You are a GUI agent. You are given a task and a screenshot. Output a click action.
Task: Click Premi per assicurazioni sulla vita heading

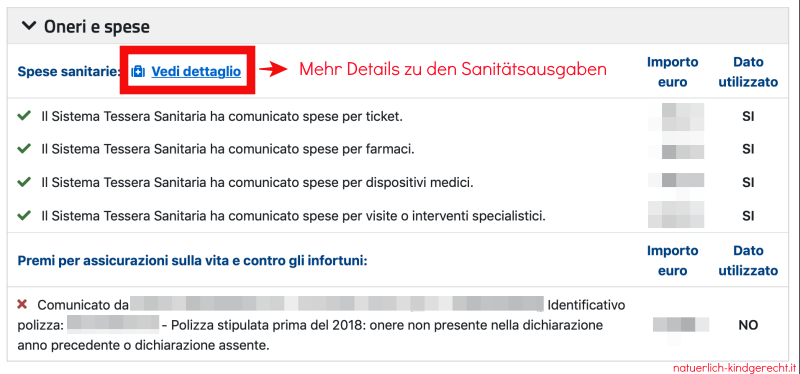click(x=192, y=261)
